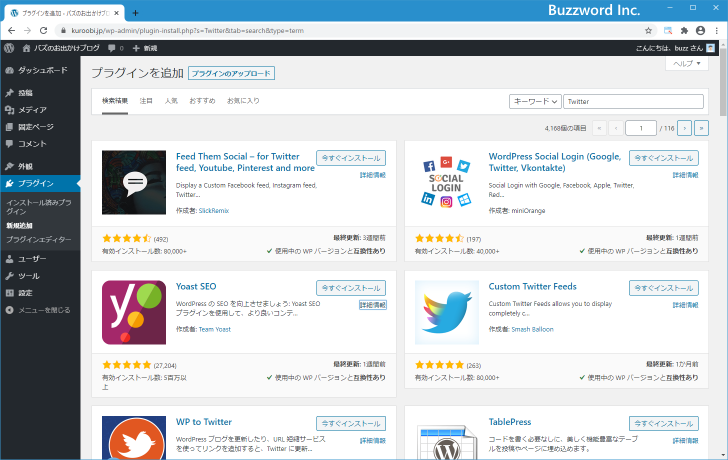Open the ＋新規 menu in the admin bar
Screen dimensions: 728x460
coord(145,48)
